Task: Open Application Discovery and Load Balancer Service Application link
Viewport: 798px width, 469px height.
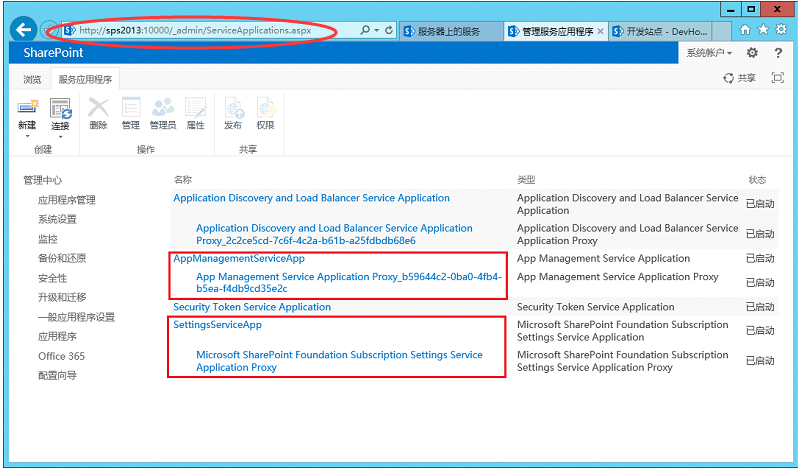Action: pyautogui.click(x=311, y=198)
